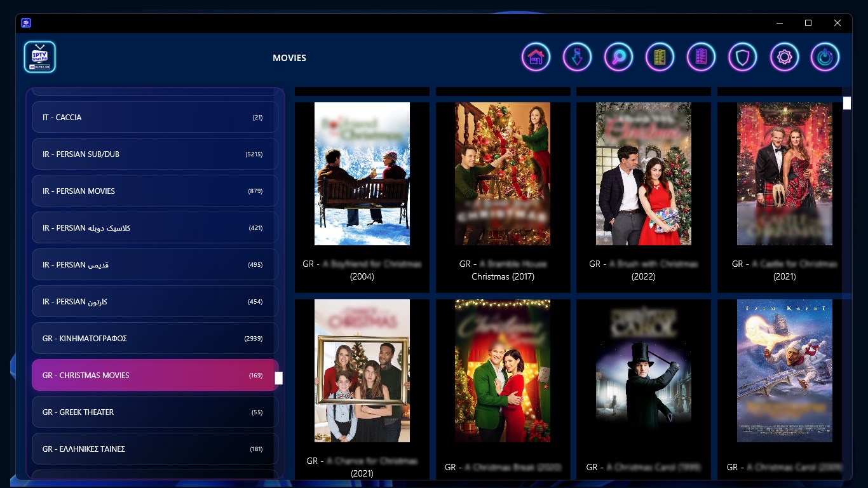Open the IT - CACCIA category
This screenshot has width=868, height=488.
click(x=154, y=117)
